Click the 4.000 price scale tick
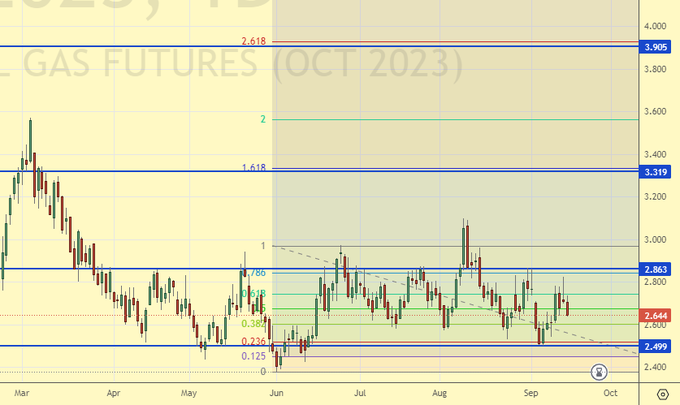This screenshot has height=405, width=680. 657,26
